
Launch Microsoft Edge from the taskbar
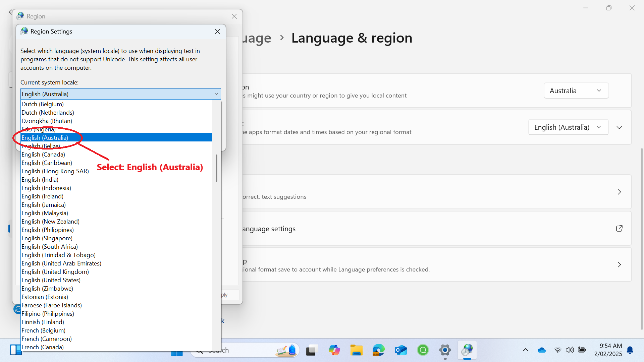[x=378, y=350]
